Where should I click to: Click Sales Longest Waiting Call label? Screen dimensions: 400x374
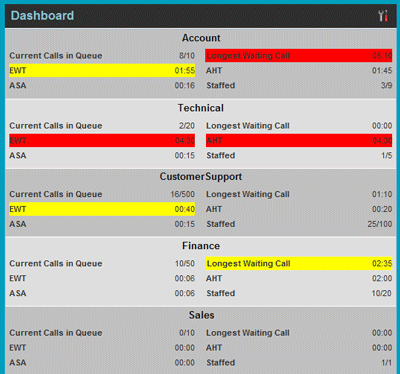pos(248,333)
